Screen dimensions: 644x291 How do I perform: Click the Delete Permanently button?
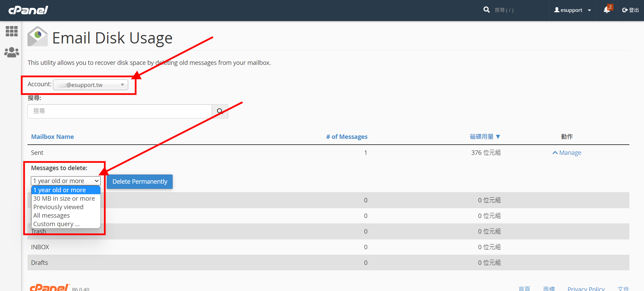point(140,182)
